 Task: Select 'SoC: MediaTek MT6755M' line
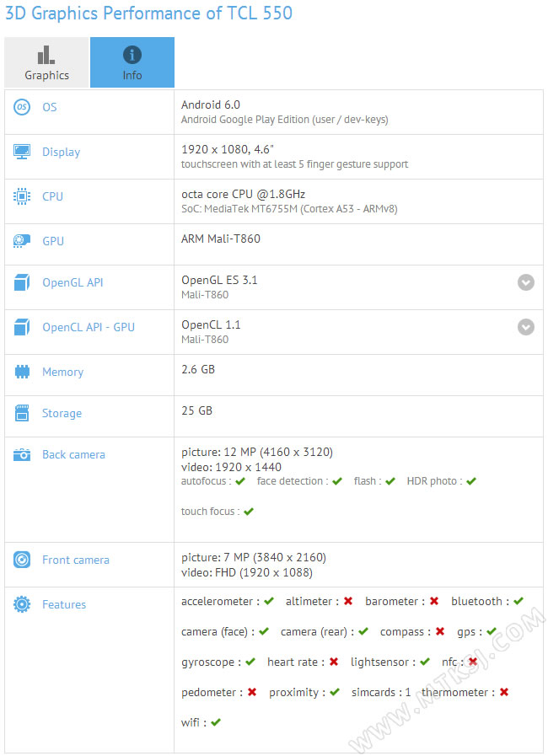(x=289, y=209)
